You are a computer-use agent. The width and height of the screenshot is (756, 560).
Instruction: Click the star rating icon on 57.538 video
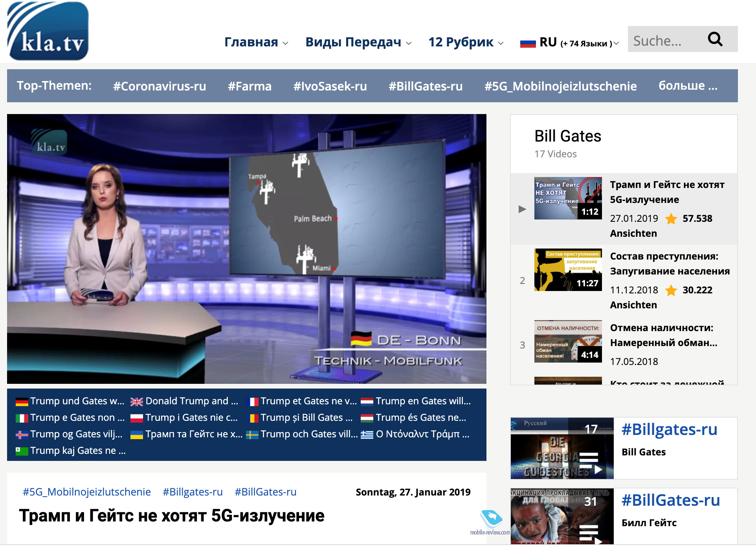(x=671, y=219)
